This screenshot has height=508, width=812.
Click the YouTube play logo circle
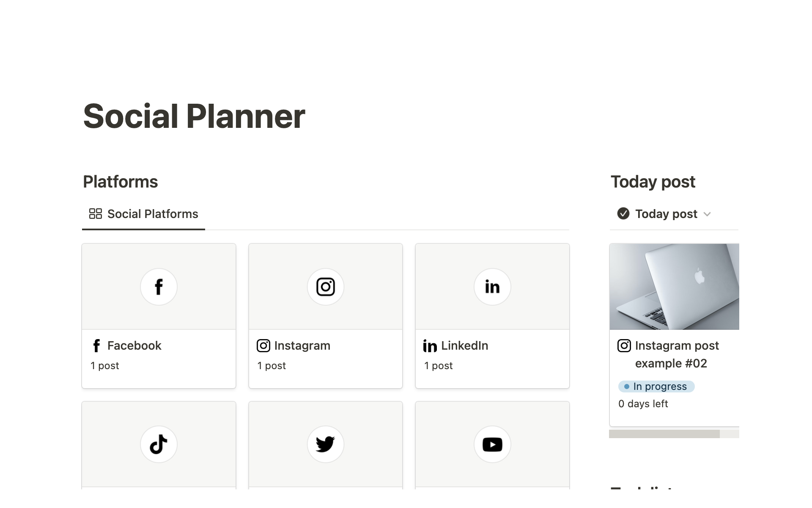492,444
